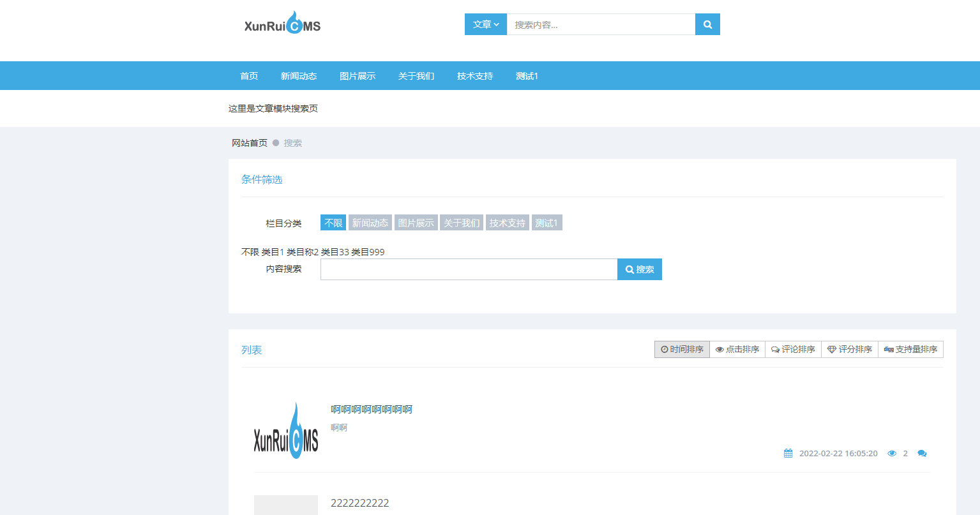Select the 不限 option in 栏目分类 filter
This screenshot has height=515, width=980.
pos(333,223)
